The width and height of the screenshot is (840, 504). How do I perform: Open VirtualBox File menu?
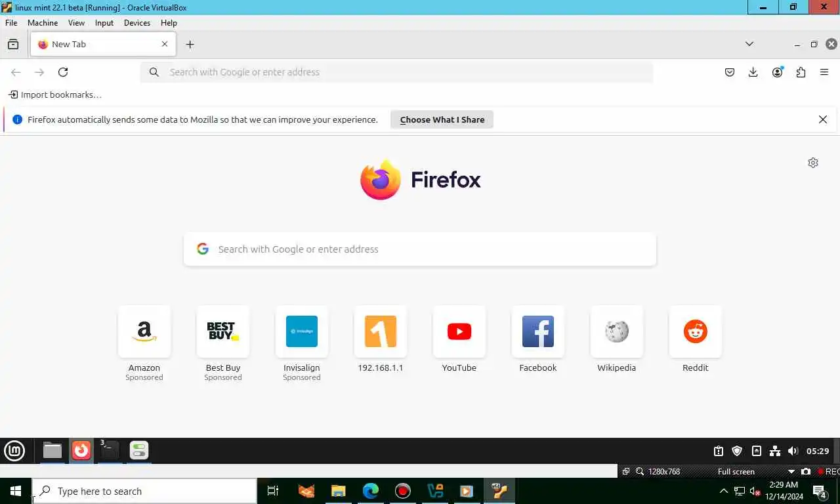pyautogui.click(x=11, y=22)
